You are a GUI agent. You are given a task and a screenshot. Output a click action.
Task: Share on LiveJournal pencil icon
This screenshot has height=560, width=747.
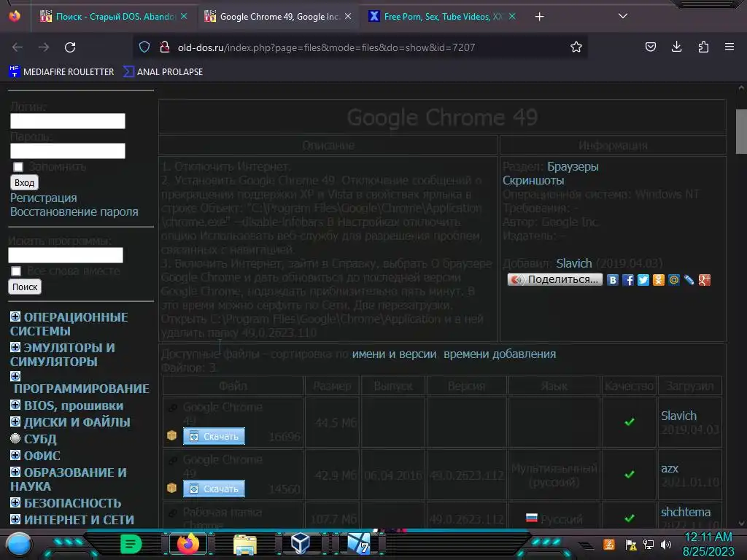tap(689, 280)
